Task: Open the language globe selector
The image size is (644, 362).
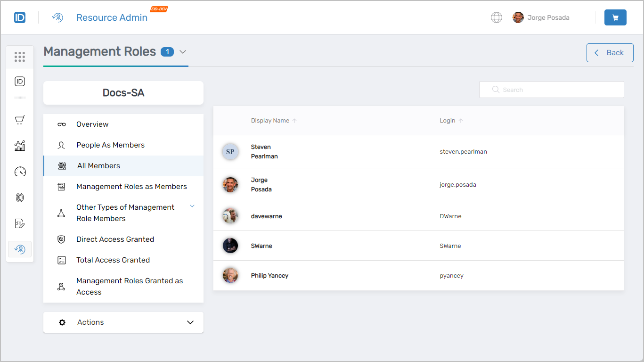Action: click(497, 17)
